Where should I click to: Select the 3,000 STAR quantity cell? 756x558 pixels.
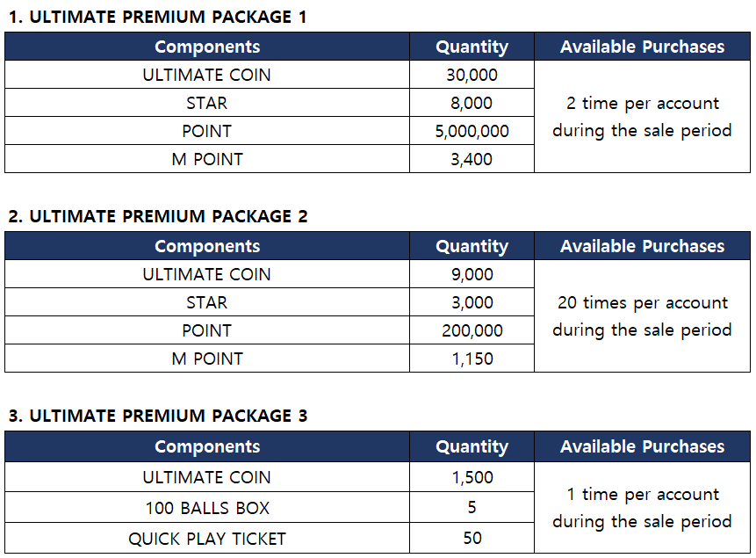[472, 302]
